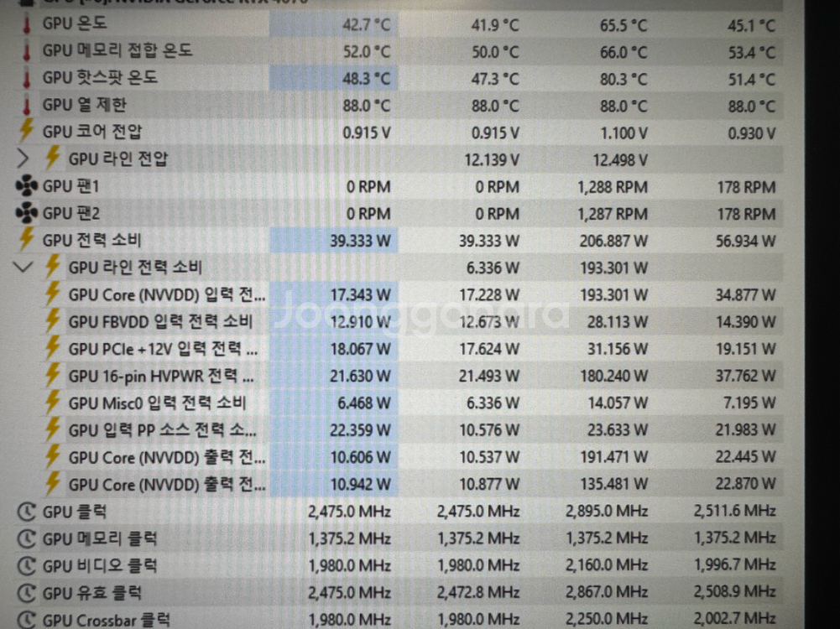Collapse the GPU 라인 전력 소비 group
This screenshot has width=840, height=629.
pyautogui.click(x=24, y=268)
